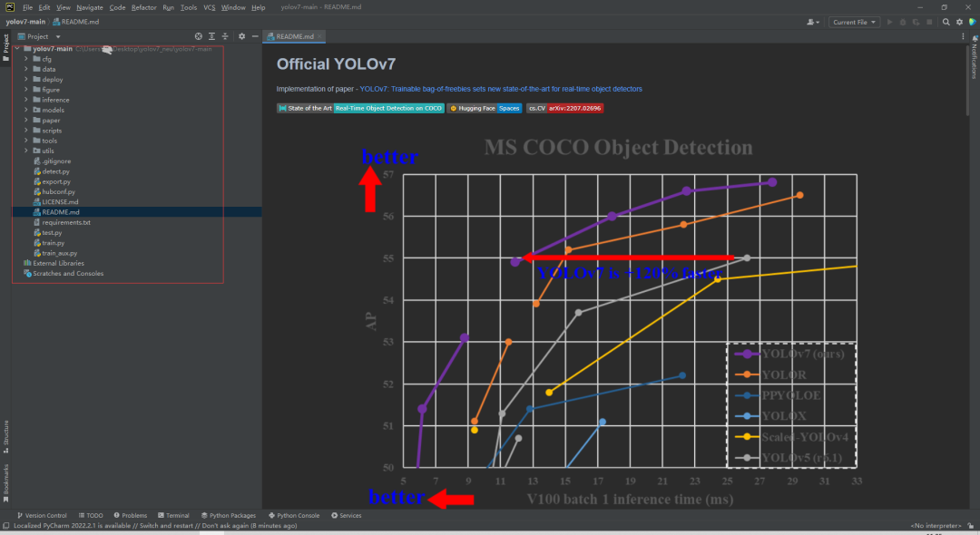Viewport: 980px width, 535px height.
Task: Click the PyCharm logo icon in title bar
Action: click(x=10, y=7)
